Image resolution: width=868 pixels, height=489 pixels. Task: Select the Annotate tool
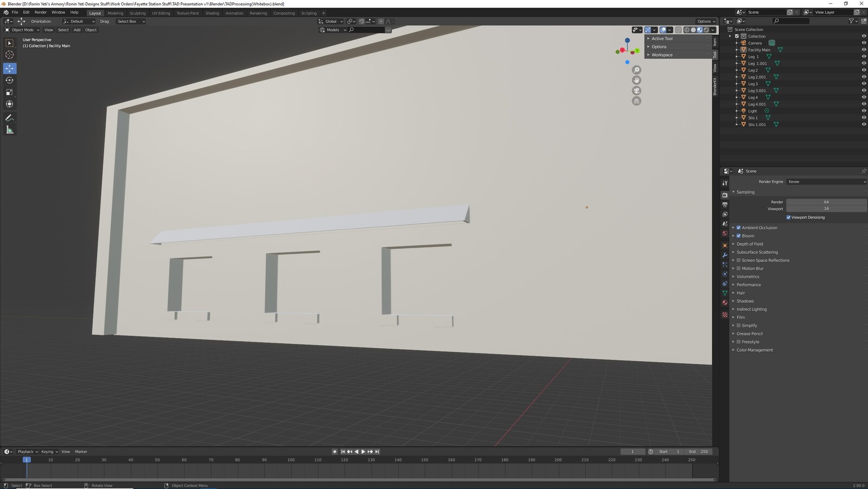[10, 118]
